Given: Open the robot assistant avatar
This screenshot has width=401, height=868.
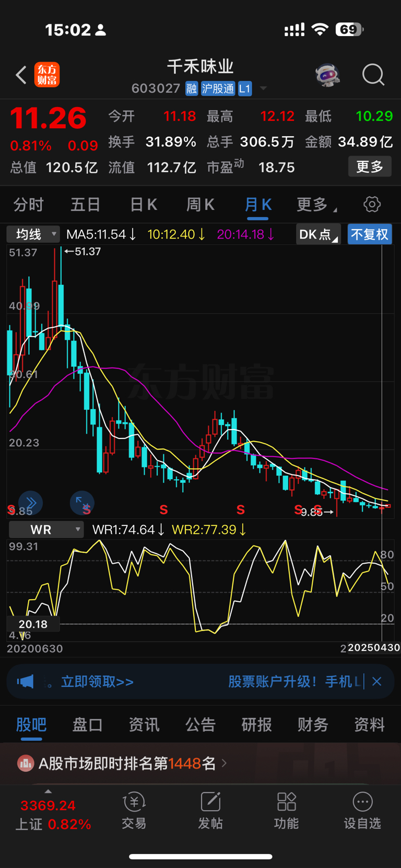Looking at the screenshot, I should pos(328,75).
